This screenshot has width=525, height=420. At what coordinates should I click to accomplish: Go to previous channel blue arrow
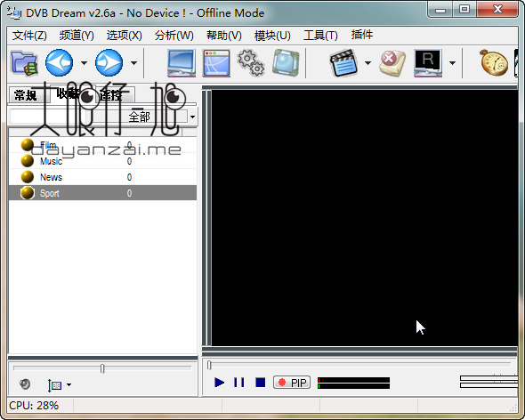pos(60,62)
